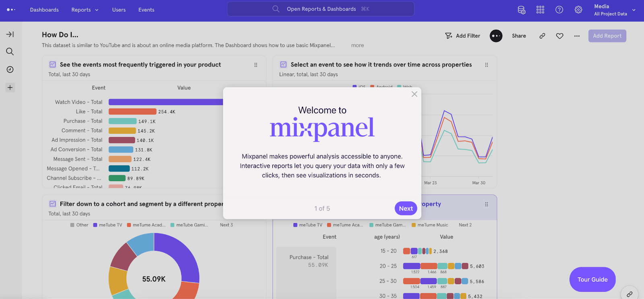Toggle meTume Acad... legend in donut chart card

[146, 225]
